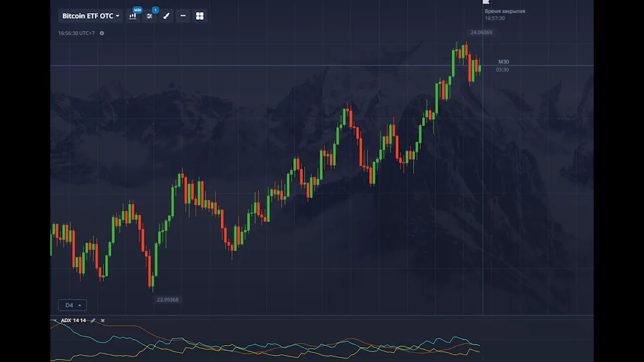Click the ADX 14 14 indicator label
This screenshot has height=362, width=644.
point(73,320)
